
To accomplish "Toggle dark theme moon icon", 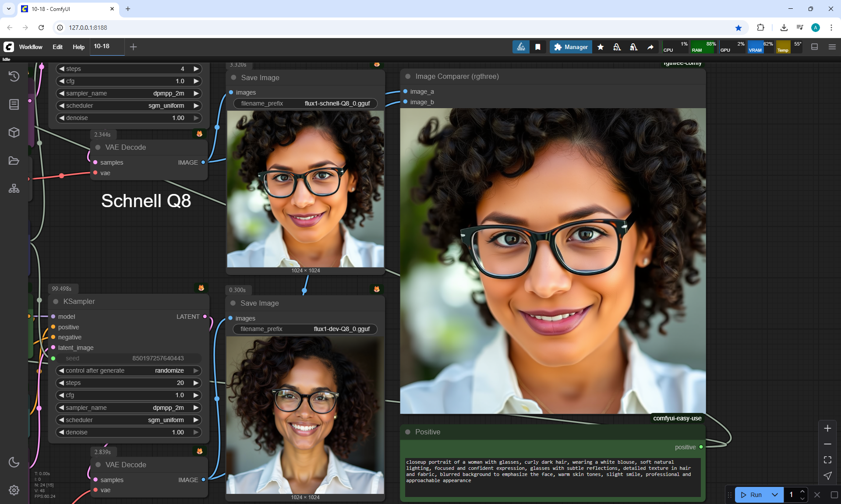I will click(14, 462).
